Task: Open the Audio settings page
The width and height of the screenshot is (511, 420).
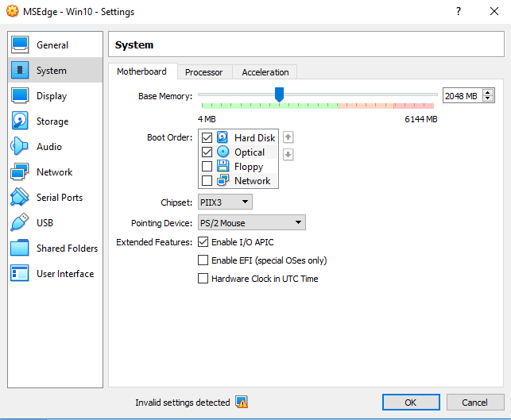Action: pyautogui.click(x=55, y=146)
